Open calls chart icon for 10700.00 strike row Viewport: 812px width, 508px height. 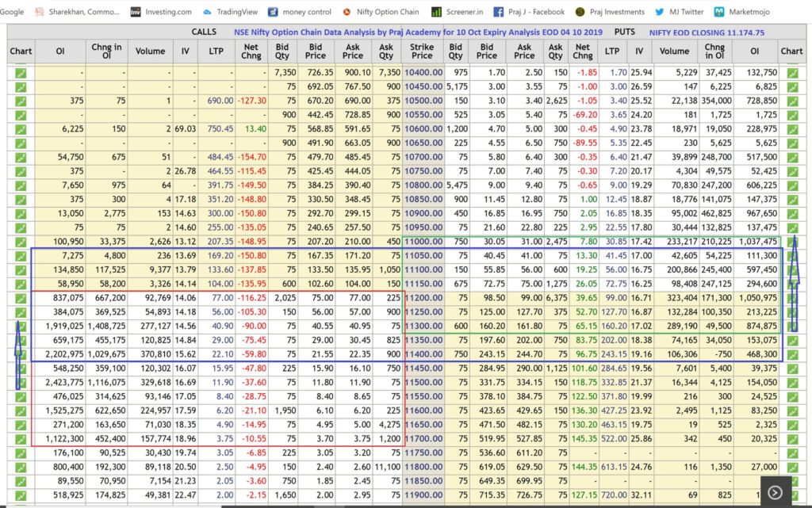point(20,157)
